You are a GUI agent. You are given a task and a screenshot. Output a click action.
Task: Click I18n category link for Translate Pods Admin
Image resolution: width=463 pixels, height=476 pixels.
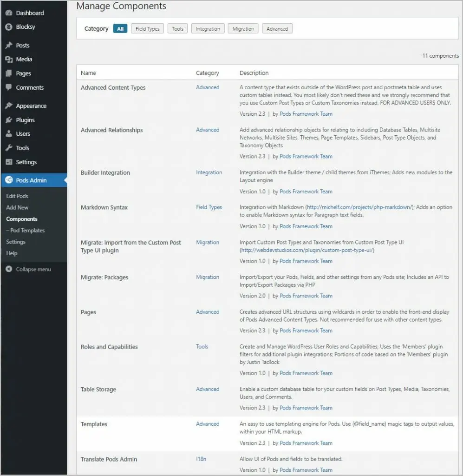pos(201,459)
